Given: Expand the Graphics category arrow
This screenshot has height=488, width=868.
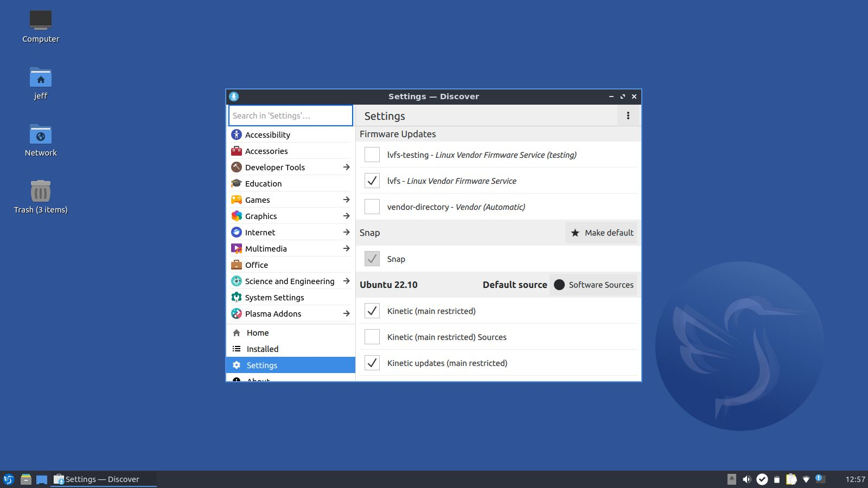Looking at the screenshot, I should click(346, 216).
